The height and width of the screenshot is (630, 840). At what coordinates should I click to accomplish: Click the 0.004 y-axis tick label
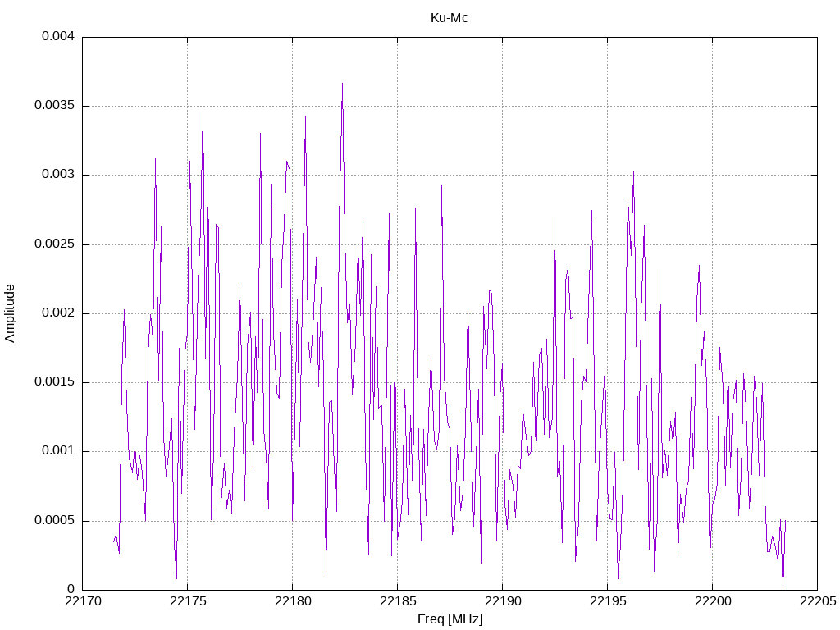(x=58, y=36)
